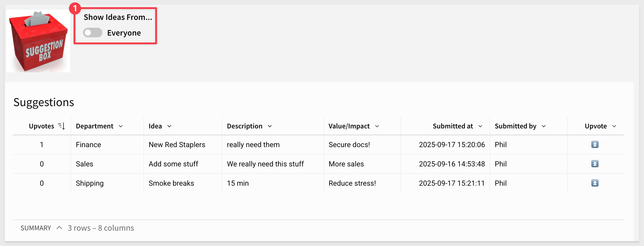Select the Smoke breaks idea cell
Image resolution: width=644 pixels, height=246 pixels.
coord(171,183)
